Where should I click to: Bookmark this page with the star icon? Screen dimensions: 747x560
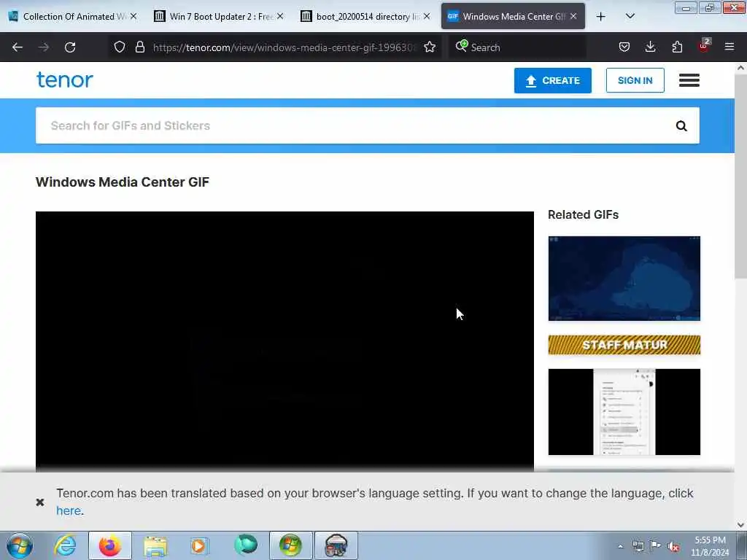[x=430, y=47]
